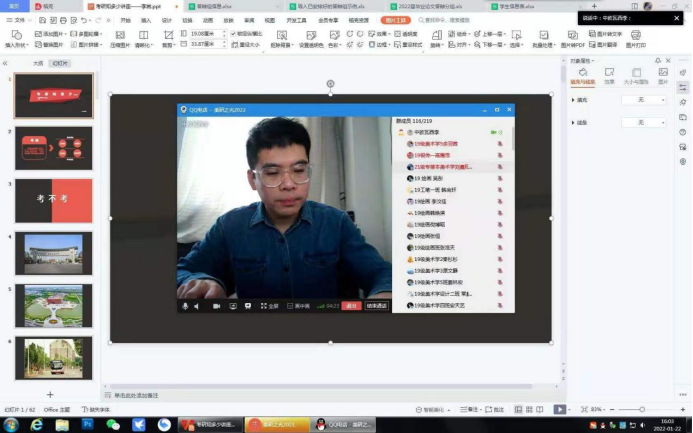Click the Reset Size icon
Image resolution: width=693 pixels, height=433 pixels.
click(x=235, y=45)
